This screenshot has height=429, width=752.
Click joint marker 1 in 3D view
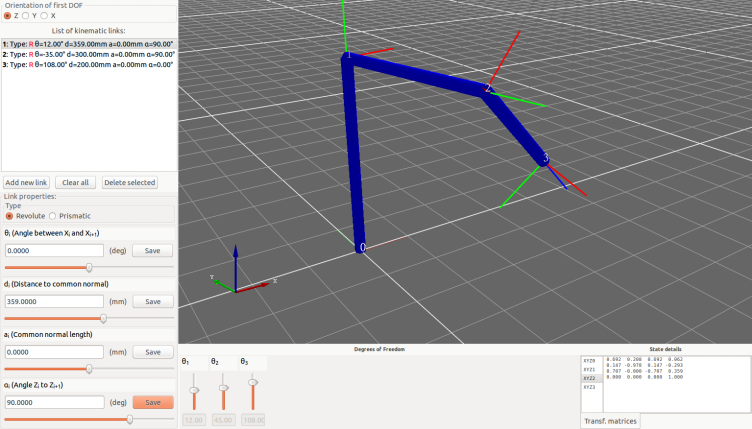point(349,56)
